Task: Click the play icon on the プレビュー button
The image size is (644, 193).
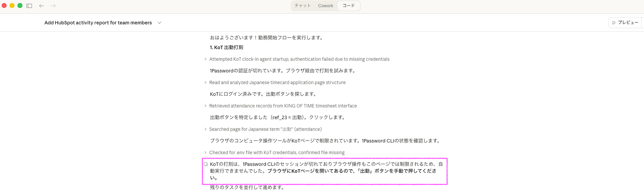Action: [614, 23]
